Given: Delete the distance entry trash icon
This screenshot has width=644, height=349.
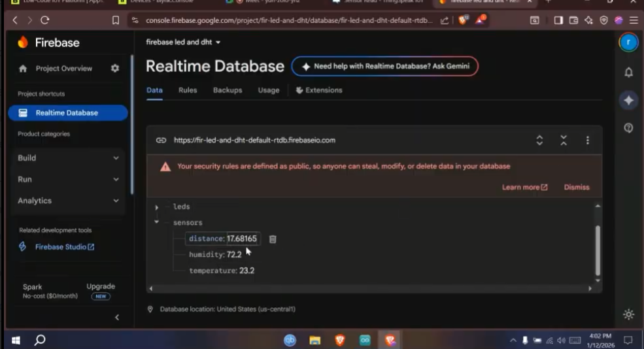Looking at the screenshot, I should 273,239.
